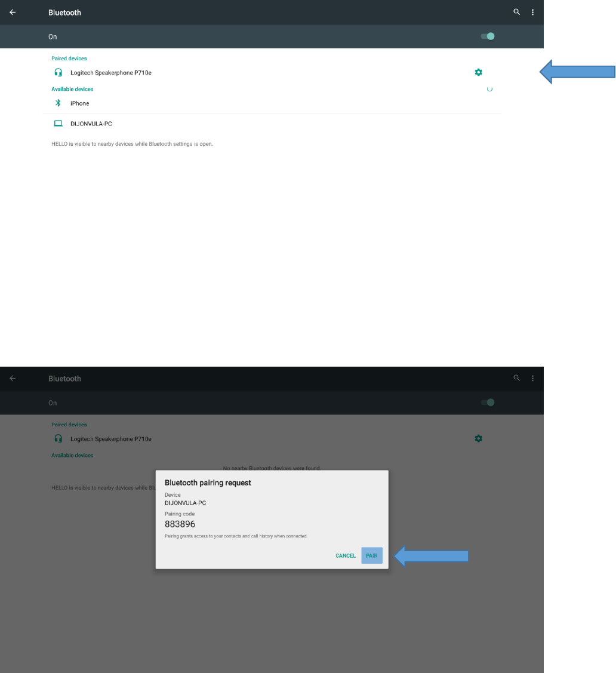This screenshot has width=616, height=673.
Task: Tap the HELLO is visible notice, top screen
Action: 132,144
